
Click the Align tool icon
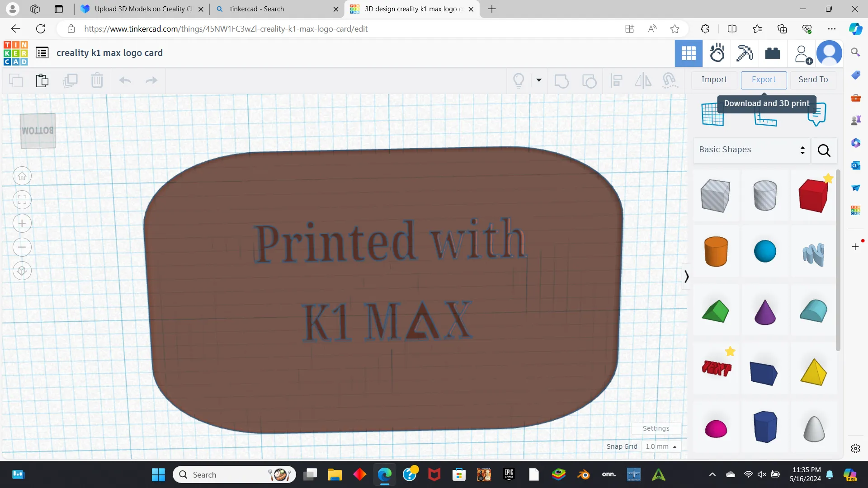click(616, 81)
